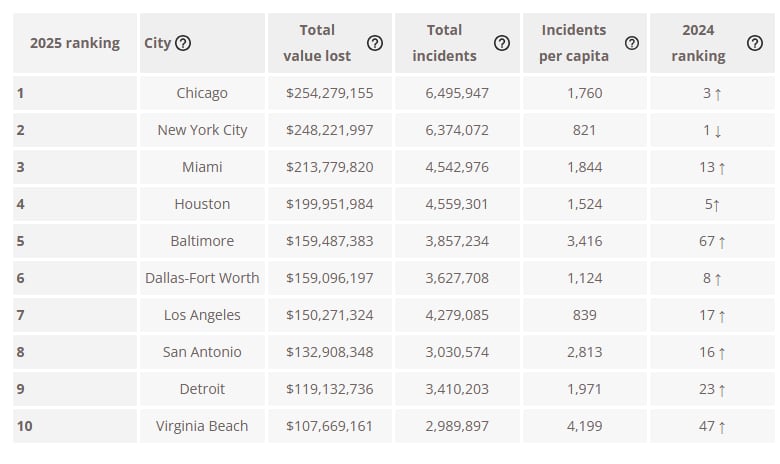Click the Total value lost column header
Viewport: 780px width, 464px height.
(x=317, y=43)
